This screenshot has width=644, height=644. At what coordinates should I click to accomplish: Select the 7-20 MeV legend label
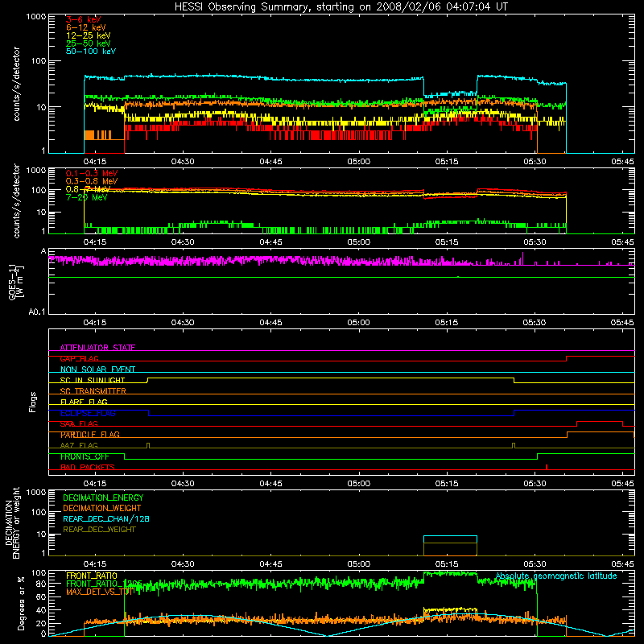86,197
